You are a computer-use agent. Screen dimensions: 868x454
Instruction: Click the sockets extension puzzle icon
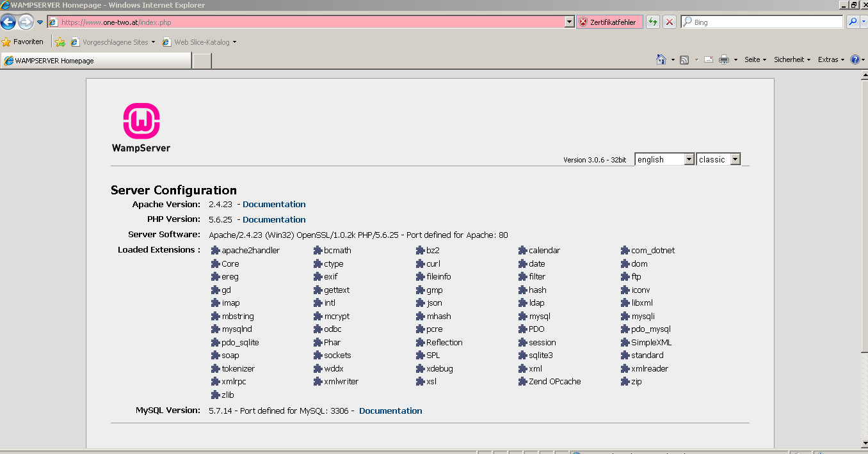coord(318,356)
